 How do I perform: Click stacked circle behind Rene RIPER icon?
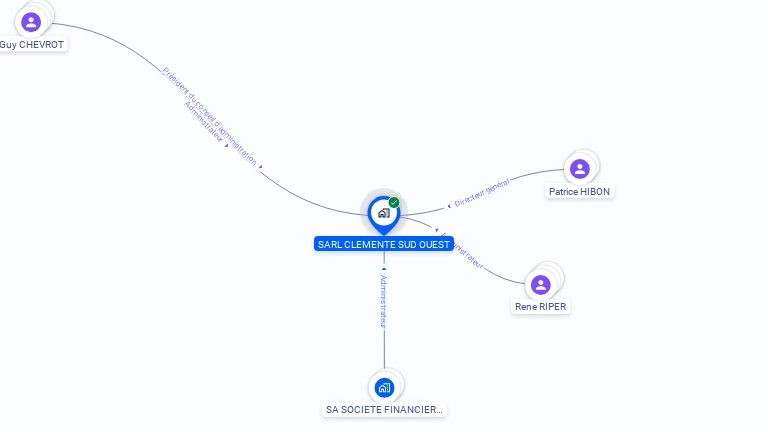click(553, 275)
